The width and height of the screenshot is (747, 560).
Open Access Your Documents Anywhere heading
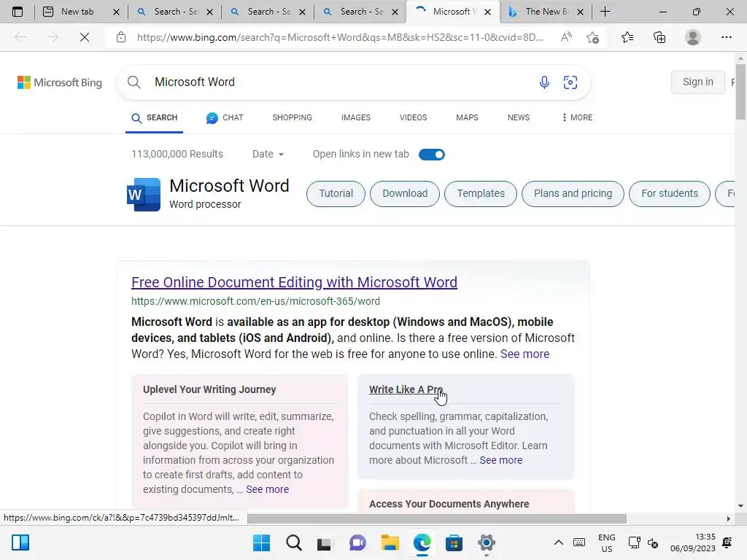click(x=449, y=505)
